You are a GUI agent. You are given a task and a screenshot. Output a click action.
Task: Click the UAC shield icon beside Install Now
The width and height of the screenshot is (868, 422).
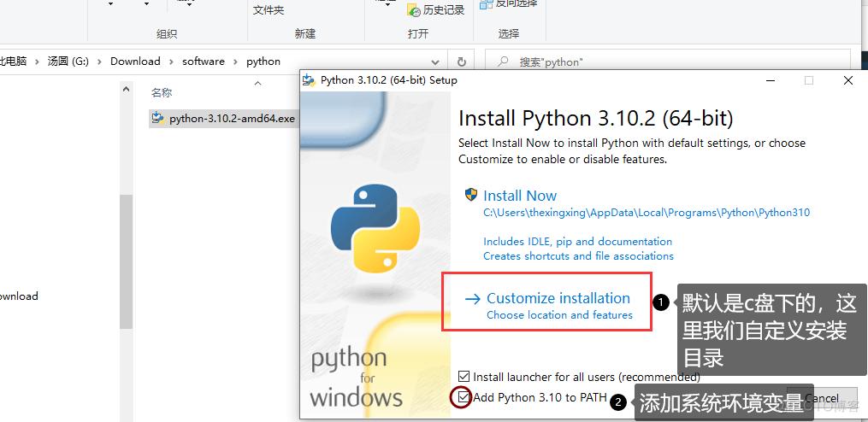[471, 194]
